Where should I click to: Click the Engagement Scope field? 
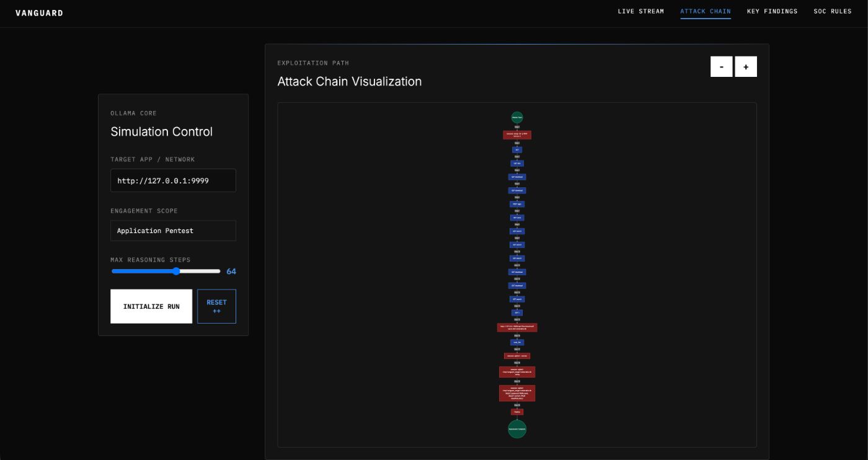click(x=173, y=230)
